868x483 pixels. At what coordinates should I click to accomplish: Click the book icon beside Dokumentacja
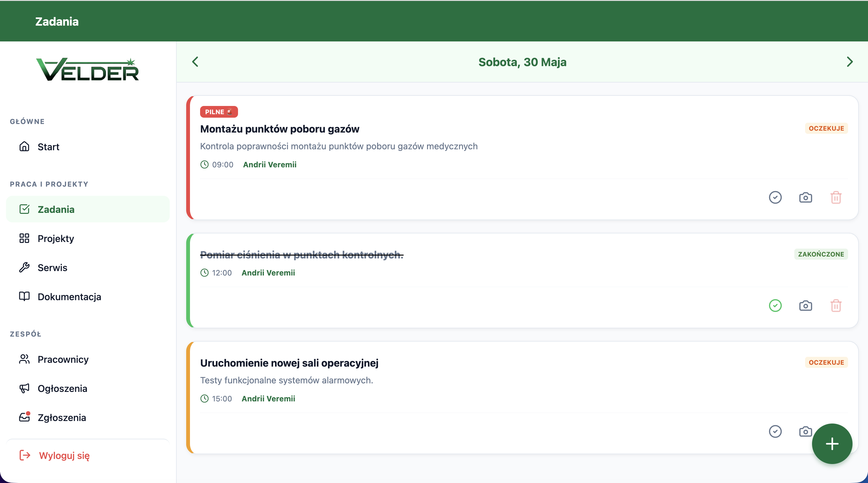[x=24, y=296]
